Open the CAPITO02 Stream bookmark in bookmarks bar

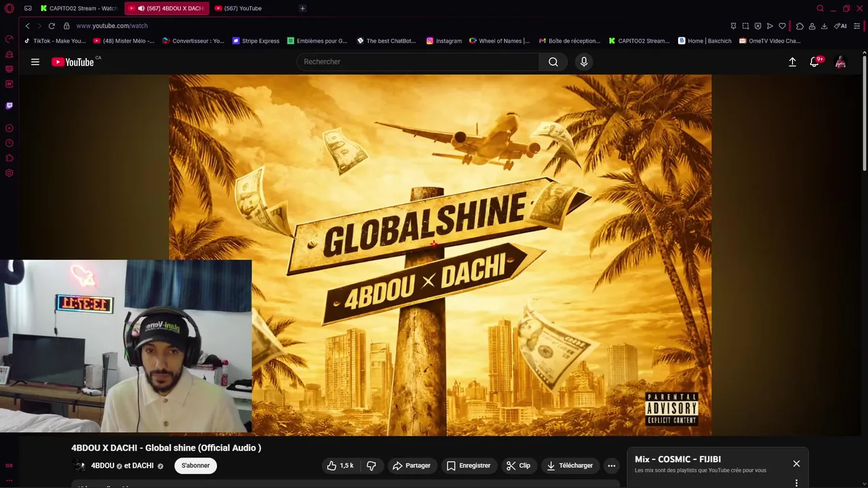pyautogui.click(x=639, y=41)
